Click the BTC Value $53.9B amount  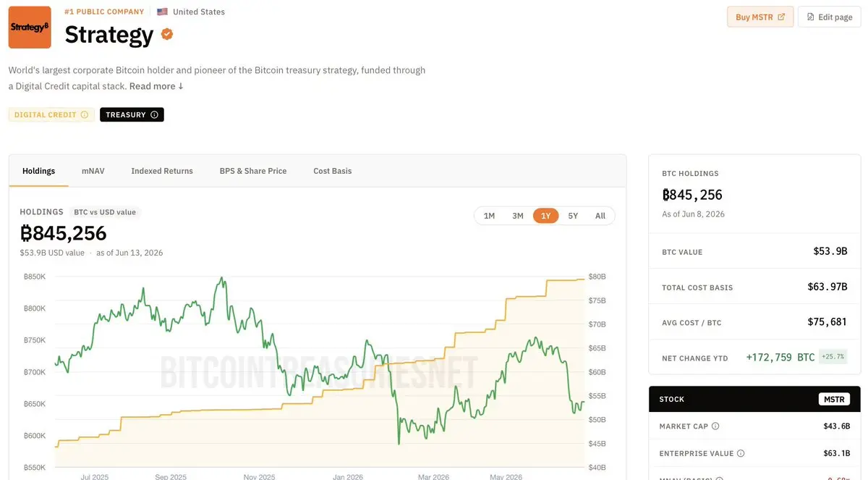(x=830, y=251)
